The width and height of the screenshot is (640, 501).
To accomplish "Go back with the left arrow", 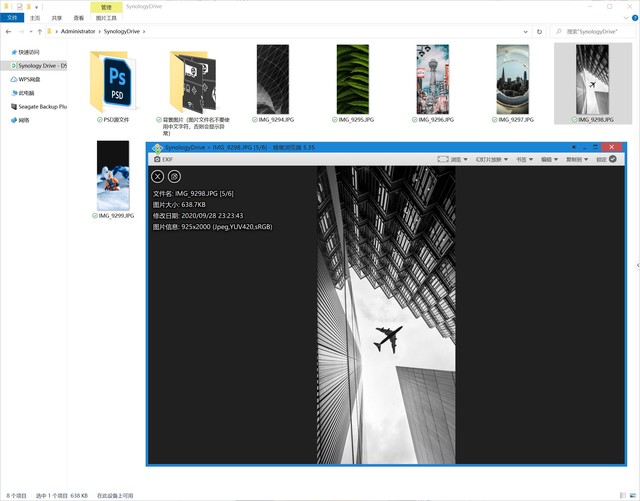I will tap(9, 31).
